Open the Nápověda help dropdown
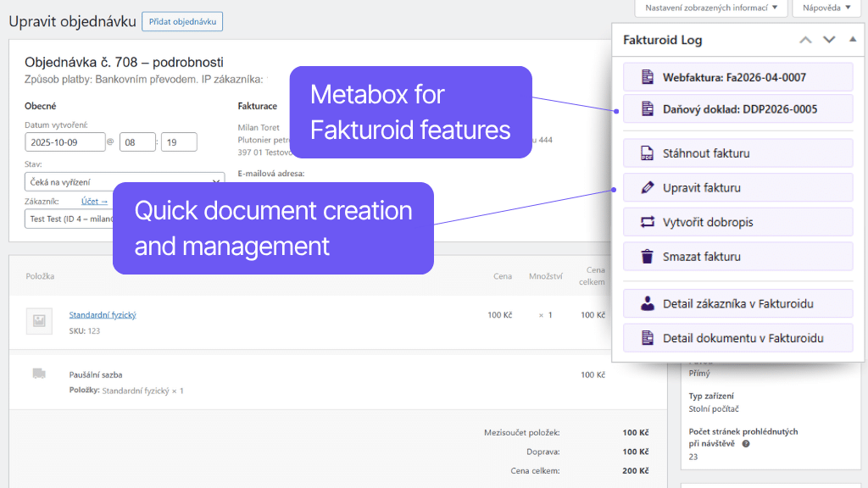 pos(827,8)
